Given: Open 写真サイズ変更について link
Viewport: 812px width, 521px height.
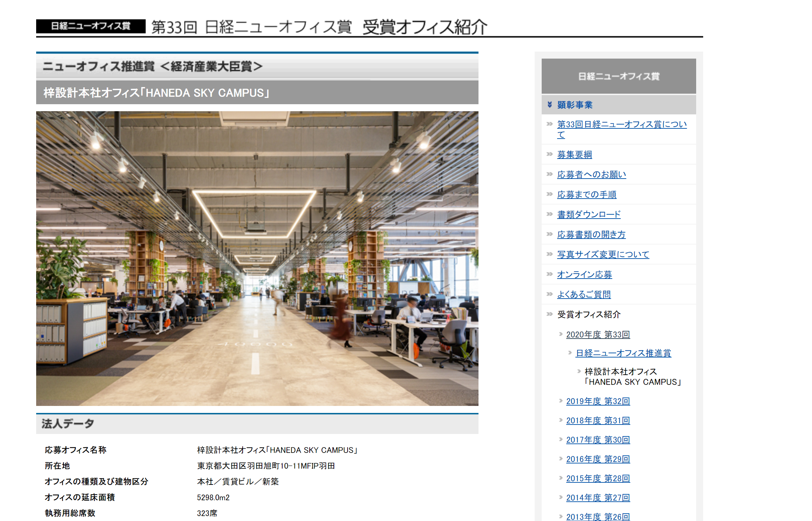Looking at the screenshot, I should (x=603, y=254).
